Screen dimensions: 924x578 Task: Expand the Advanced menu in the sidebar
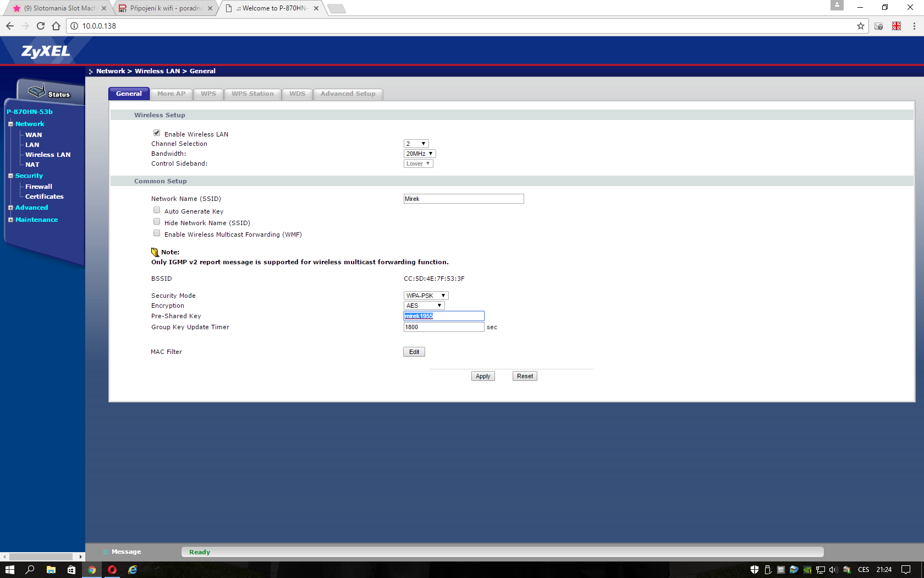[10, 208]
